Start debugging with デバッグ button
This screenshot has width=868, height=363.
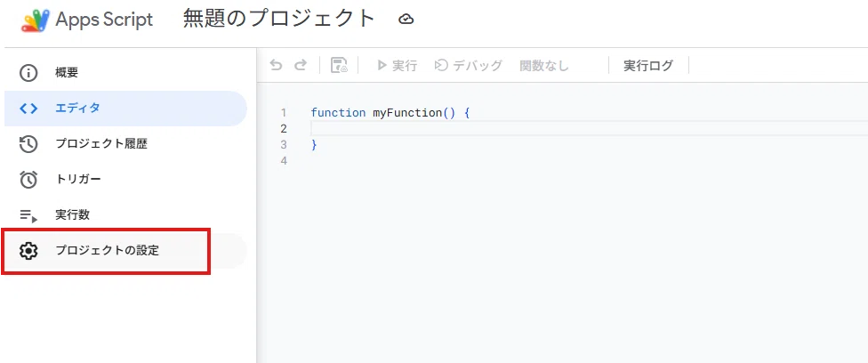(469, 66)
